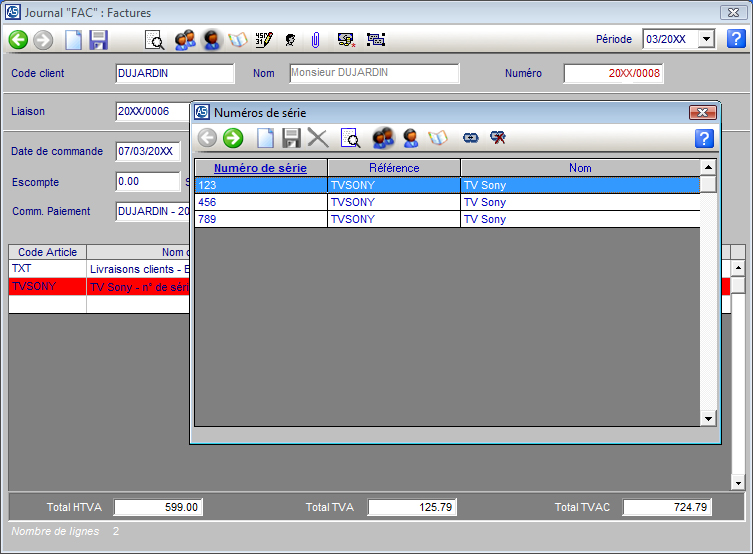
Task: Click the Code client input field
Action: (174, 73)
